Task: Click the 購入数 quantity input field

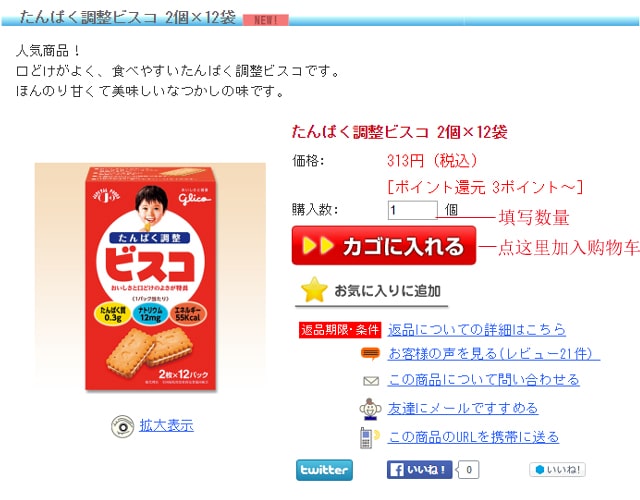Action: pyautogui.click(x=412, y=210)
